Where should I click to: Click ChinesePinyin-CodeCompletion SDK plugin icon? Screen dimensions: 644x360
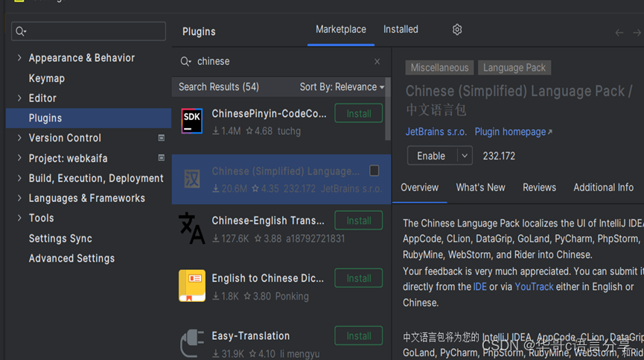pyautogui.click(x=192, y=121)
